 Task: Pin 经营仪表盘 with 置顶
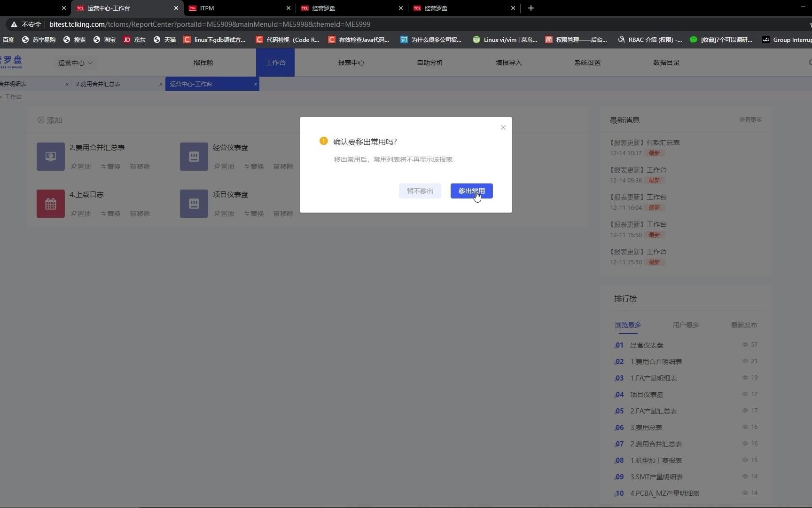[x=224, y=167]
